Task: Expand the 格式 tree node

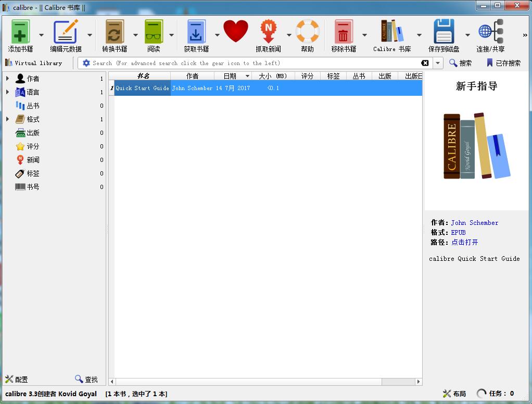Action: pos(7,119)
